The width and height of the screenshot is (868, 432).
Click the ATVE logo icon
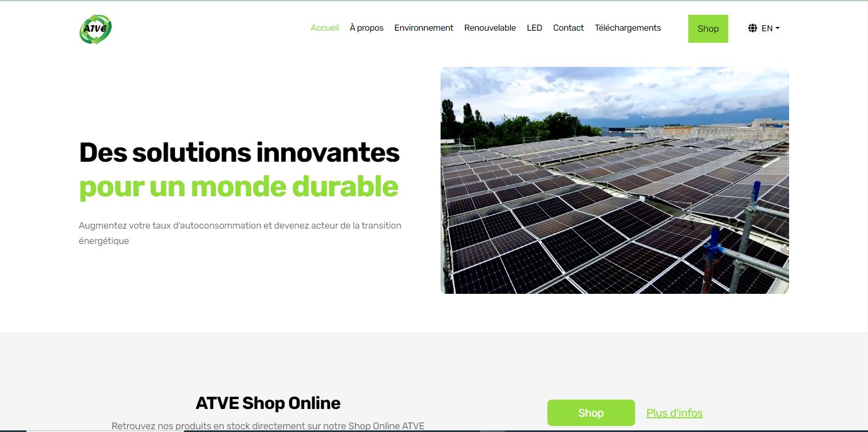(95, 29)
